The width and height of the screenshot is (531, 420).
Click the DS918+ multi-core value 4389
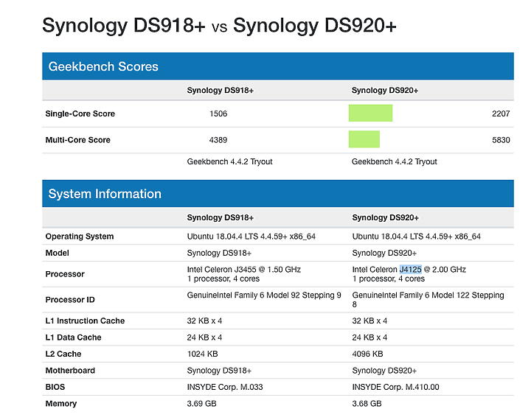218,140
